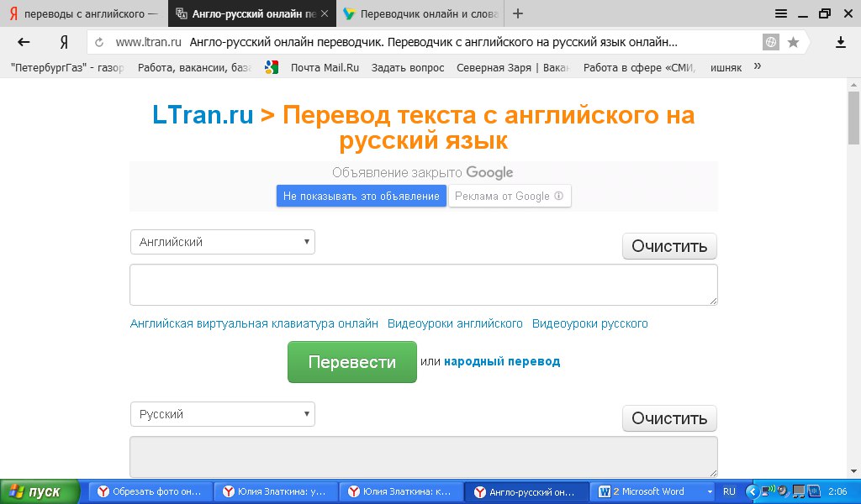Click the scrollbar up arrow
Viewport: 861px width, 504px height.
coord(853,85)
